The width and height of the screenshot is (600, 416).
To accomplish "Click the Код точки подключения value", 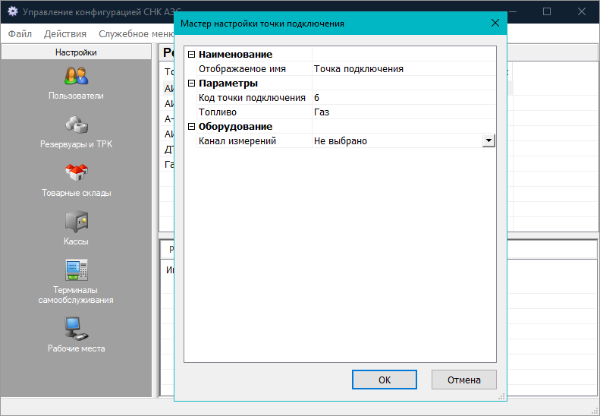I will (400, 98).
